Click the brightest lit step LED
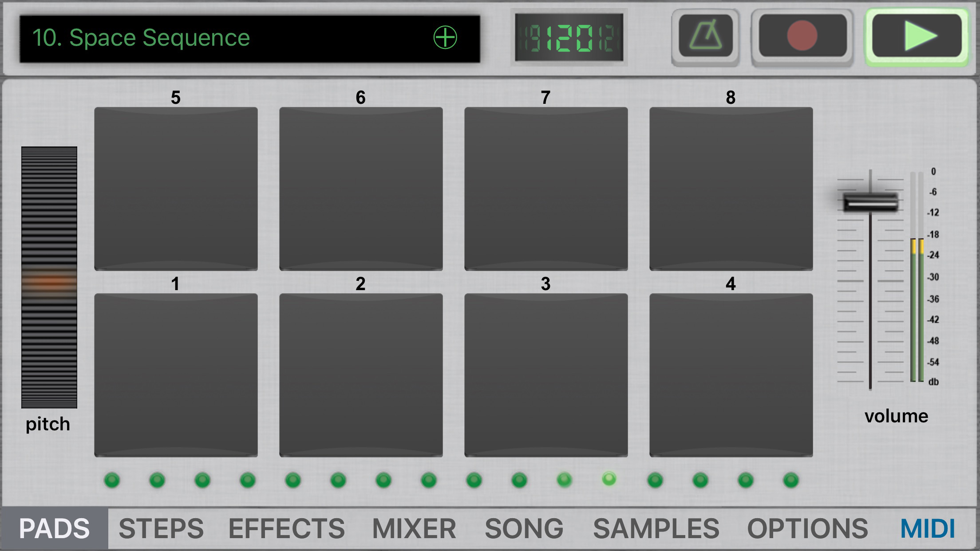980x551 pixels. (609, 479)
